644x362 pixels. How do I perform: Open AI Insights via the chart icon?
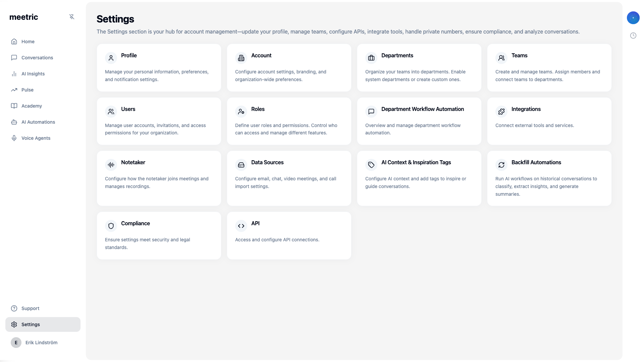[14, 73]
